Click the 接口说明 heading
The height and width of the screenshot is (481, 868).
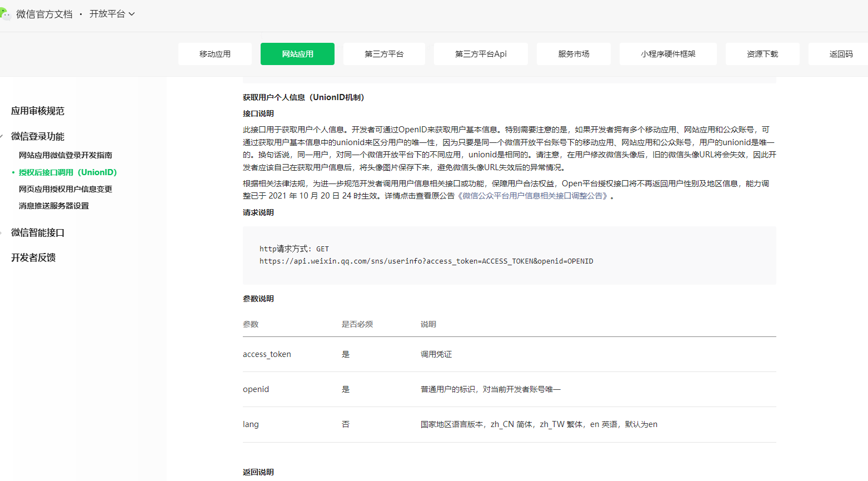point(258,113)
